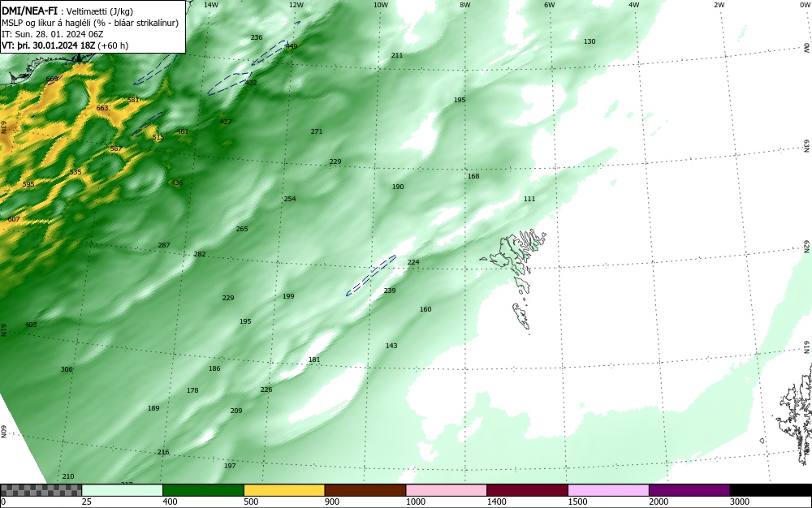Click the 'IT: Sun. 28. 01. 2024 06Z' line
812x508 pixels.
pyautogui.click(x=52, y=34)
